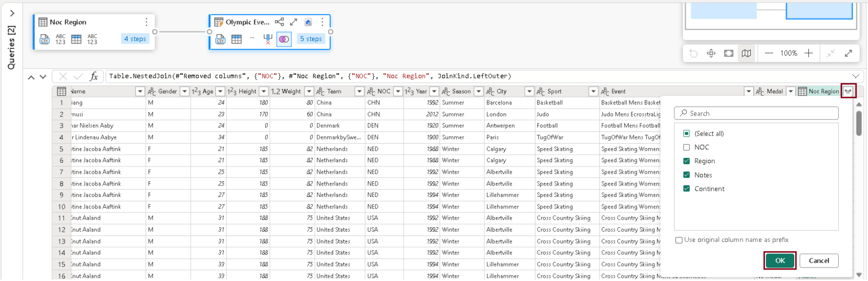Click the fit to view icon
This screenshot has height=281, width=868.
coord(729,53)
